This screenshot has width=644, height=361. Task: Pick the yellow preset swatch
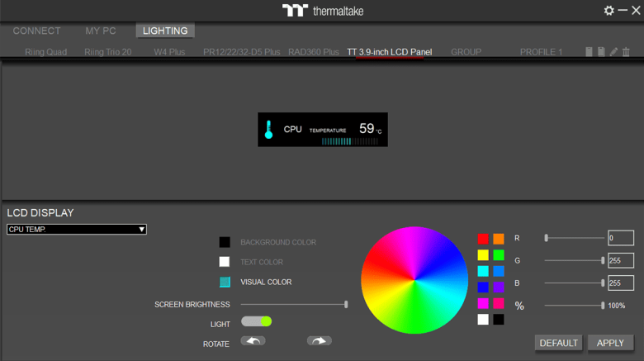pos(483,255)
